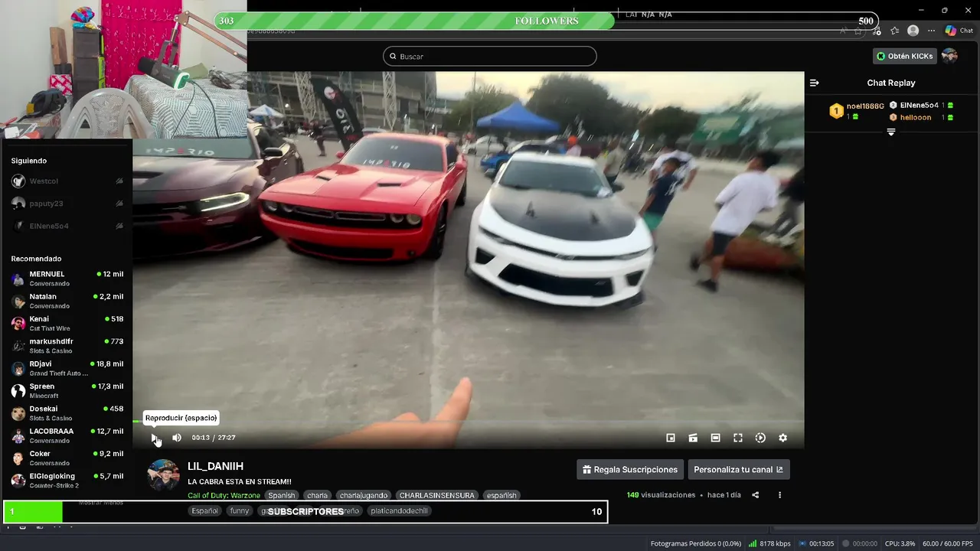Screen dimensions: 980x551
Task: Open MERNUEL recommended channel
Action: [x=67, y=279]
